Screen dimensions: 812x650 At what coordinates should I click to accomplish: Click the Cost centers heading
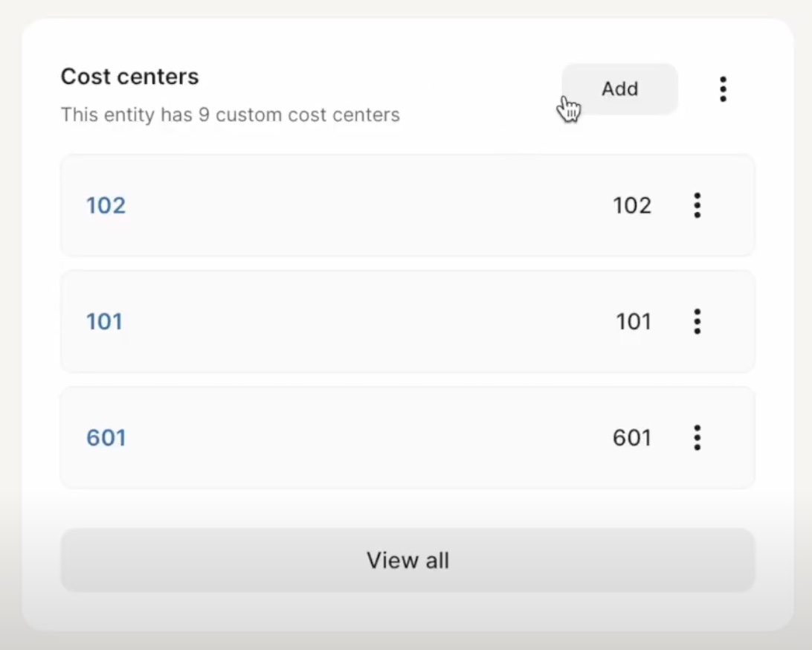pos(129,77)
